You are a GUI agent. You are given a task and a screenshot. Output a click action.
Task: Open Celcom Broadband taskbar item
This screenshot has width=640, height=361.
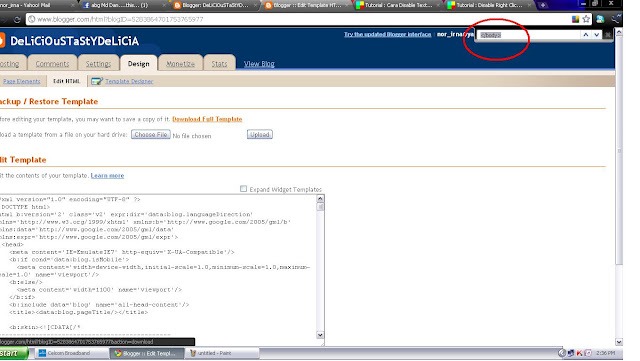(72, 353)
